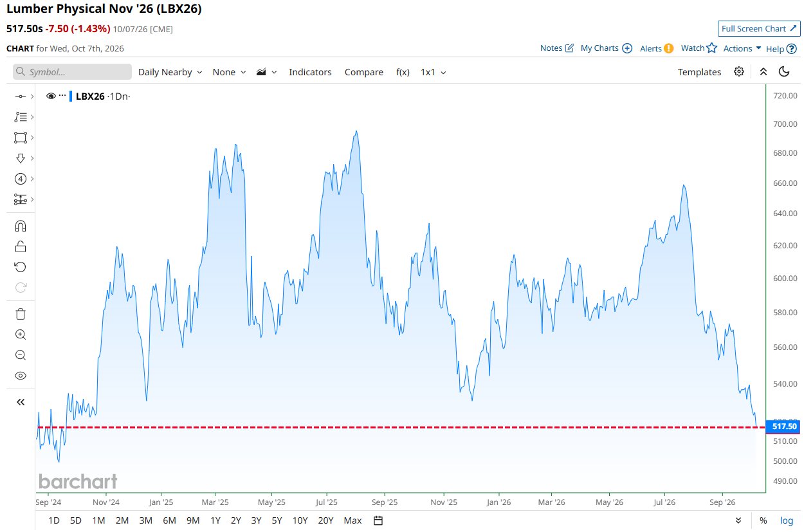
Task: Select the 2Y time range
Action: click(236, 520)
